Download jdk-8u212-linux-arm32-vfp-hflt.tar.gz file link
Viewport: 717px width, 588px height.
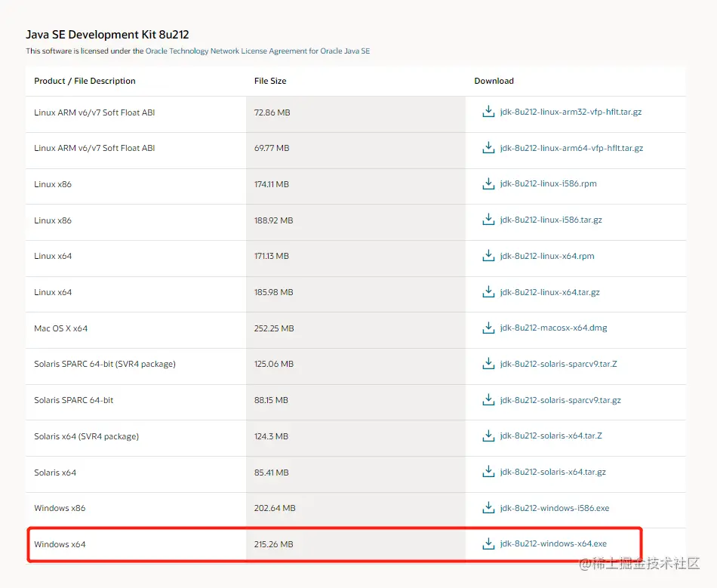point(571,112)
